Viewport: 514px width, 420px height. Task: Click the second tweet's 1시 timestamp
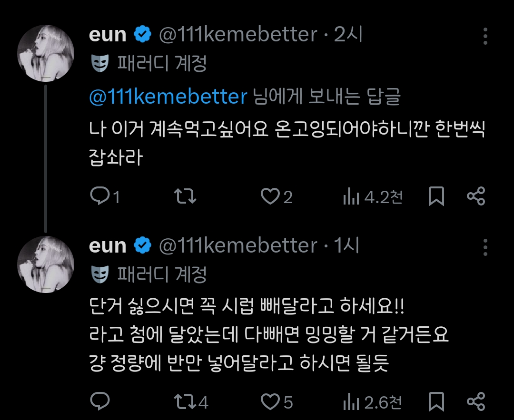(x=346, y=246)
